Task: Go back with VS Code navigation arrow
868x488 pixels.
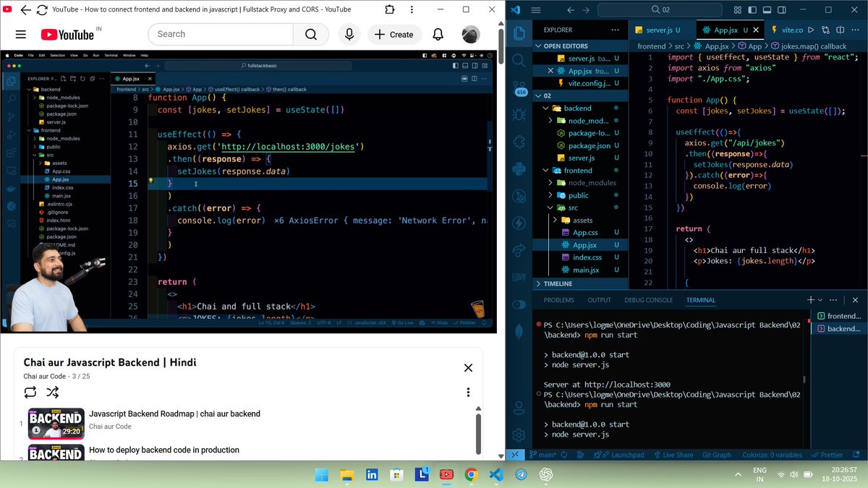Action: click(x=571, y=9)
